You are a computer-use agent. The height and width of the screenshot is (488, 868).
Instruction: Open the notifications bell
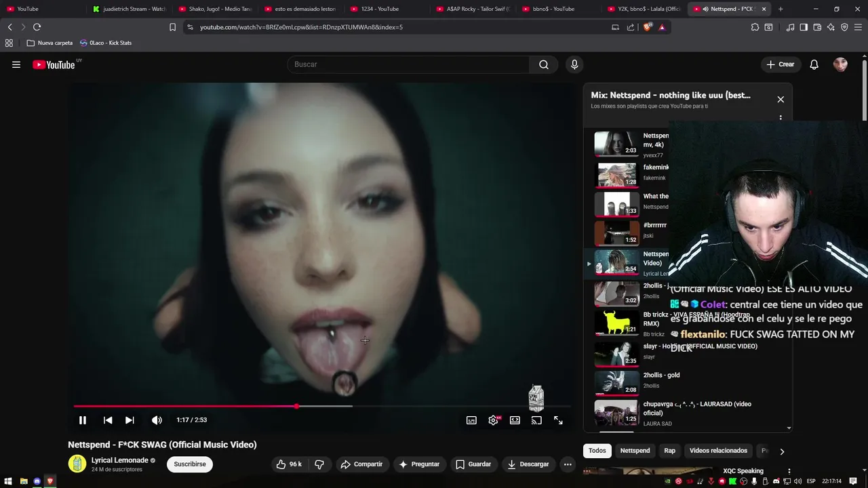tap(814, 64)
